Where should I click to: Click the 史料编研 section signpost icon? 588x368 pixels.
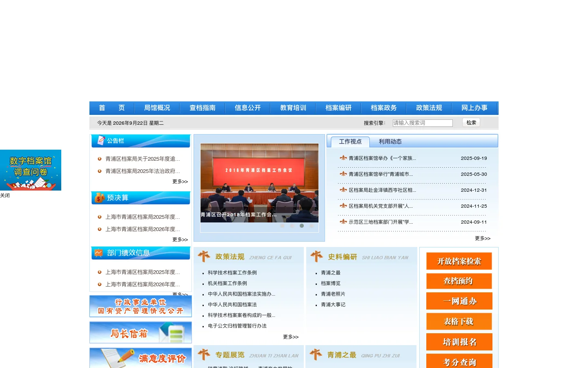point(316,256)
